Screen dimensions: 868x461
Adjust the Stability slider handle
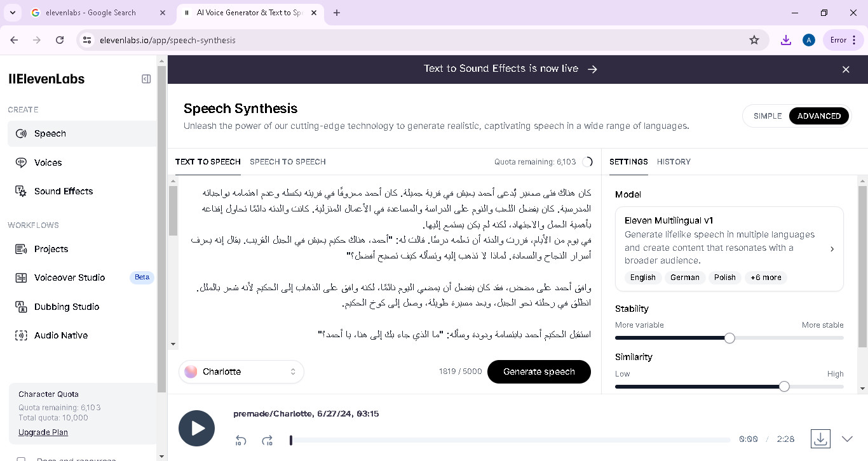729,338
